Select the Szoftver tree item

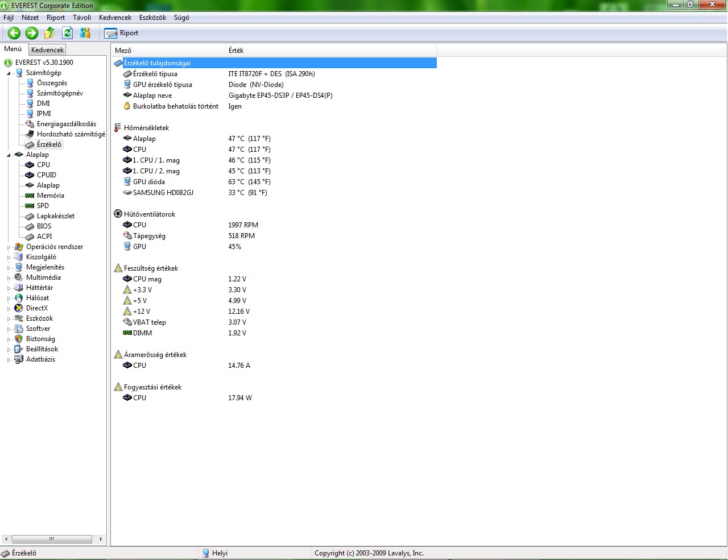coord(38,329)
